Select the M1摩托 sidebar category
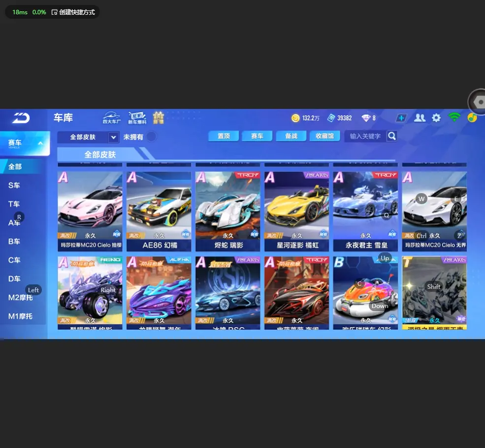 pyautogui.click(x=20, y=316)
